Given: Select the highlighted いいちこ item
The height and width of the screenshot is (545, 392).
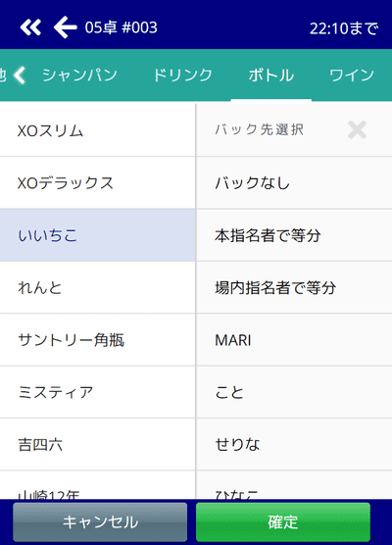Looking at the screenshot, I should (97, 235).
